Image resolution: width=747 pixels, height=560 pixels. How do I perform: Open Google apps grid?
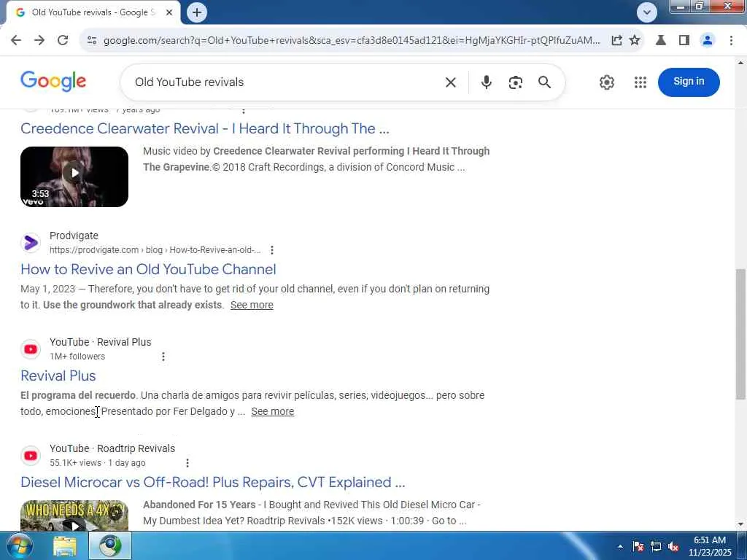point(640,82)
